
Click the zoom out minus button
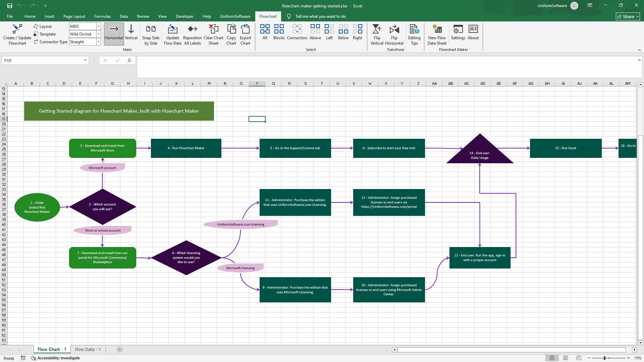589,358
